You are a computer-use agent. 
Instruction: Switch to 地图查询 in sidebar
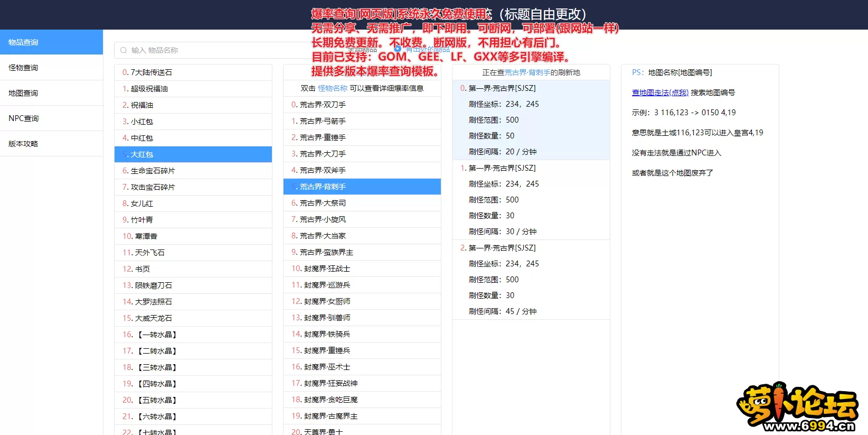[51, 93]
